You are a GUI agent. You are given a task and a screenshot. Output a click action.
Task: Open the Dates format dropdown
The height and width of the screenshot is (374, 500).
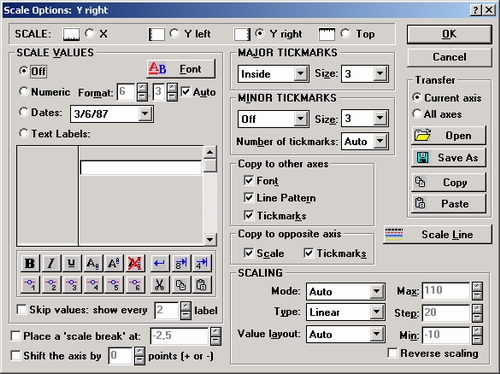click(x=145, y=114)
